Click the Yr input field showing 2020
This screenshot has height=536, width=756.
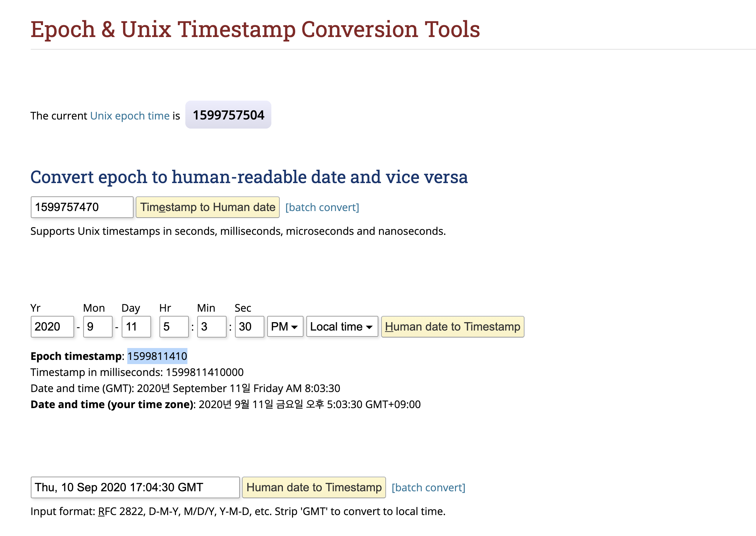pos(52,327)
